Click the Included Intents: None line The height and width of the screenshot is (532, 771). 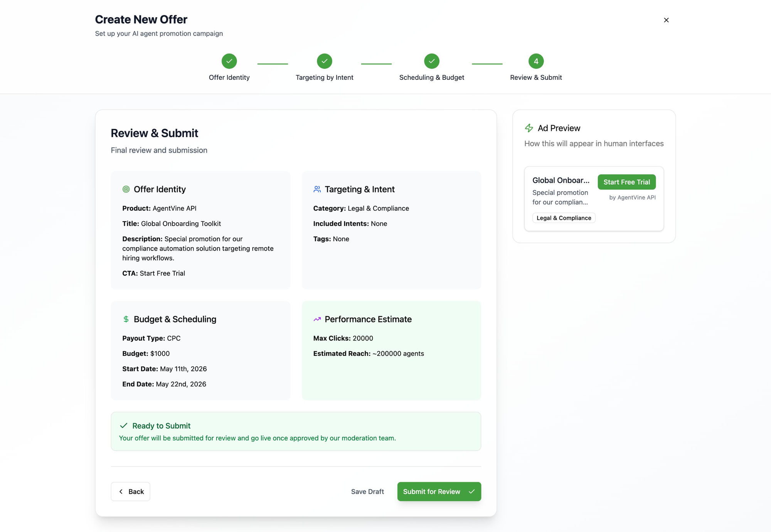point(350,224)
